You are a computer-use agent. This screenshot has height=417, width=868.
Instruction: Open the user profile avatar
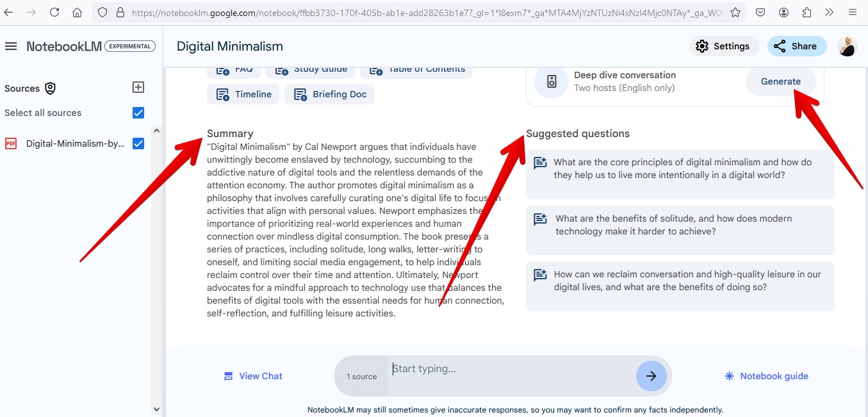847,46
